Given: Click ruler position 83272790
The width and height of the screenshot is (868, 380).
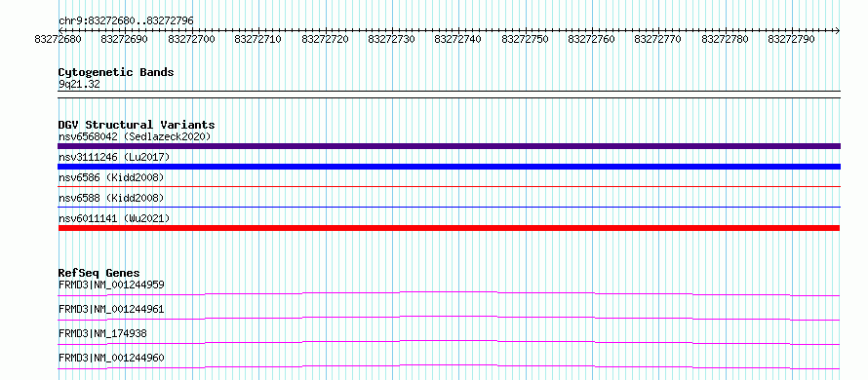Looking at the screenshot, I should point(791,39).
